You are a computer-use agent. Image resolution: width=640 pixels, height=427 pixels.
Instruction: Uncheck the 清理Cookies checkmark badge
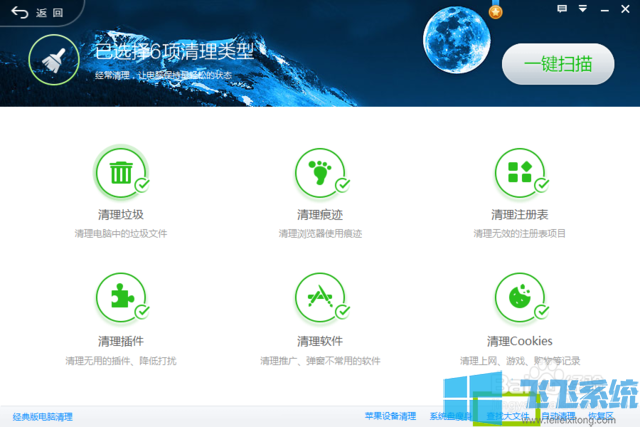tap(542, 312)
